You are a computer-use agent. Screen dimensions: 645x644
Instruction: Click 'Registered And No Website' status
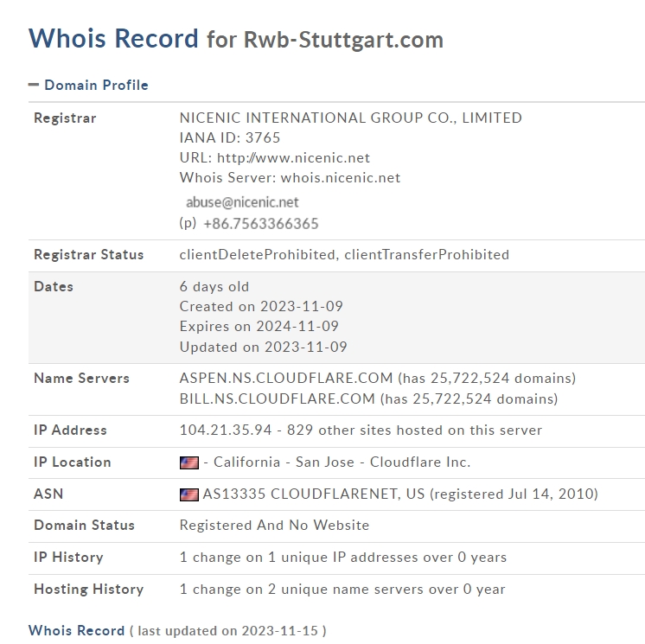274,526
